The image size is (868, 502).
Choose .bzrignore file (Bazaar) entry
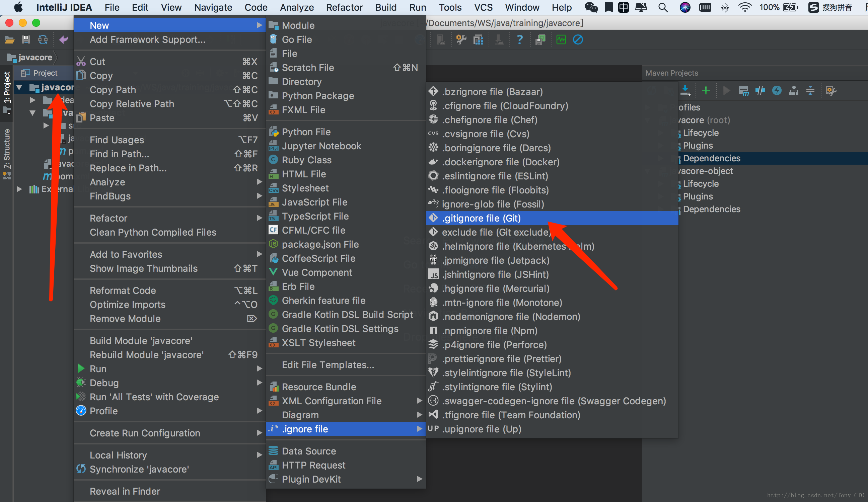(552, 92)
